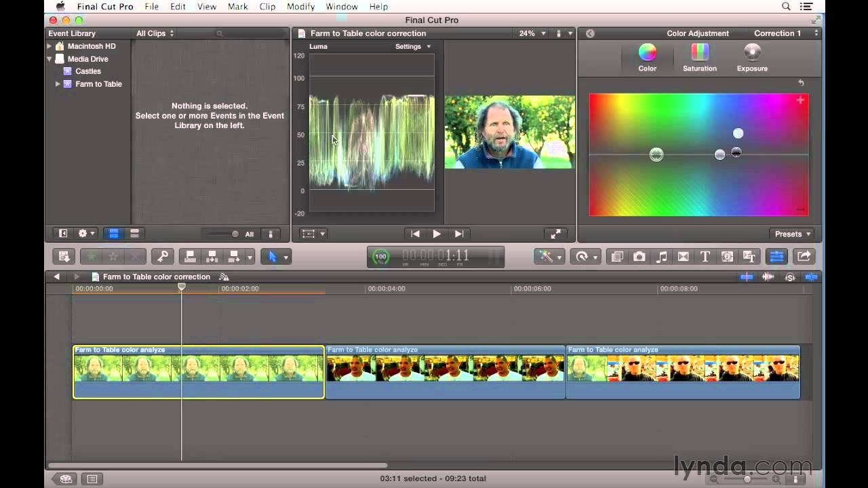Screen dimensions: 868x488
Task: Open the viewer 24% zoom dropdown
Action: (x=532, y=33)
